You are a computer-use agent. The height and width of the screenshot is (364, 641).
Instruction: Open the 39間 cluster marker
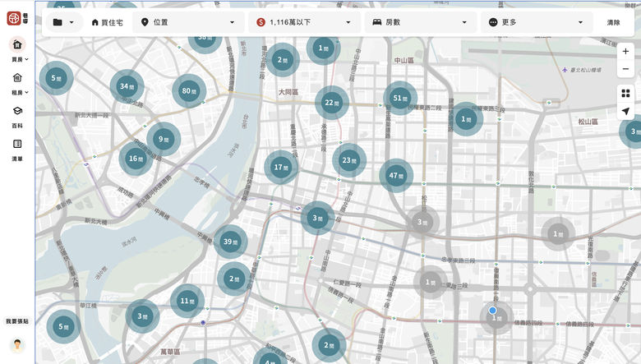[231, 242]
